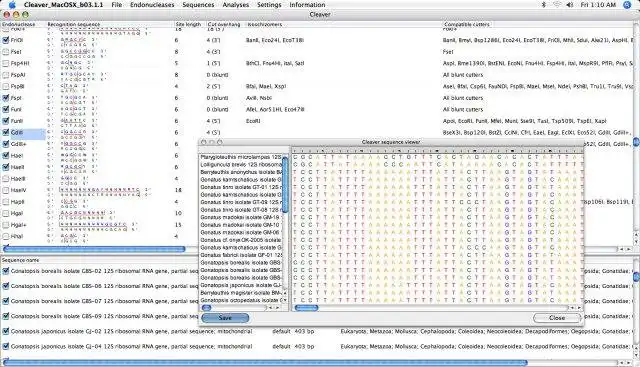Toggle the highlighted GdiII checkbox

click(6, 132)
